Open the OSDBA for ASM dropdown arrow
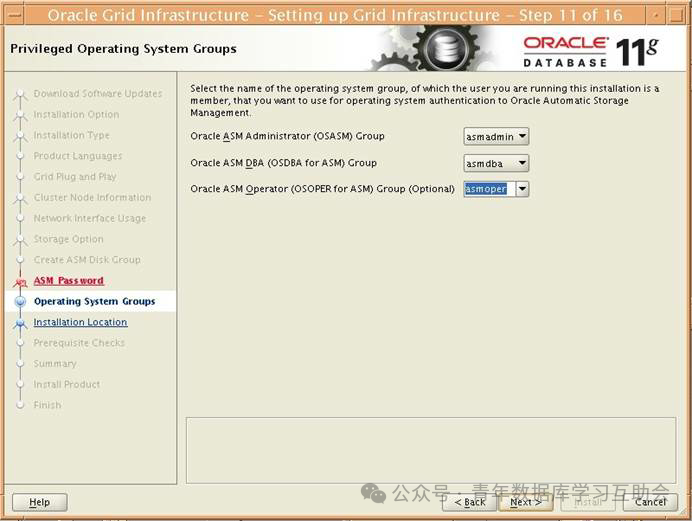The height and width of the screenshot is (521, 692). 522,163
